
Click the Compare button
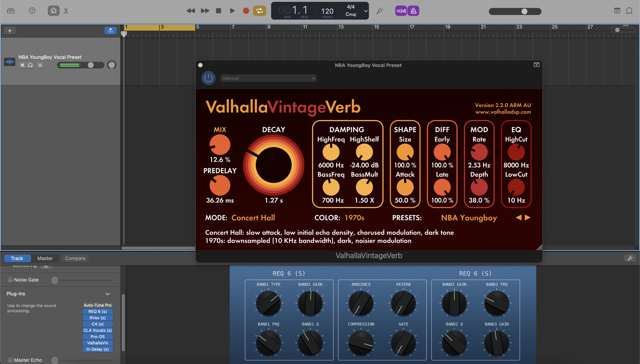tap(75, 258)
